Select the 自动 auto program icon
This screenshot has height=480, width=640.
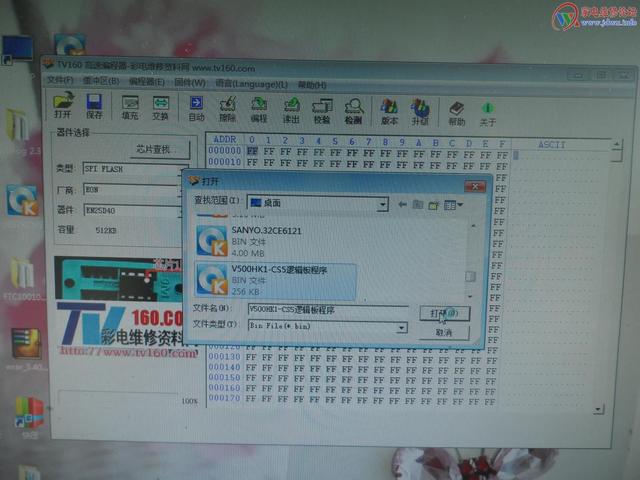[x=196, y=109]
